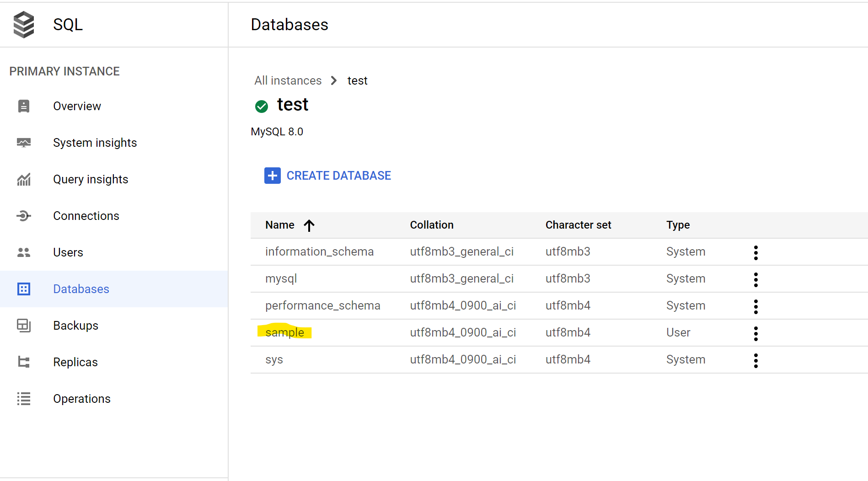Click the Databases page title

click(289, 24)
